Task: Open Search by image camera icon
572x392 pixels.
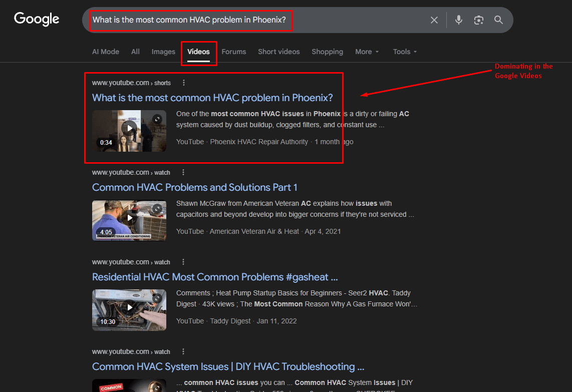Action: [x=479, y=20]
